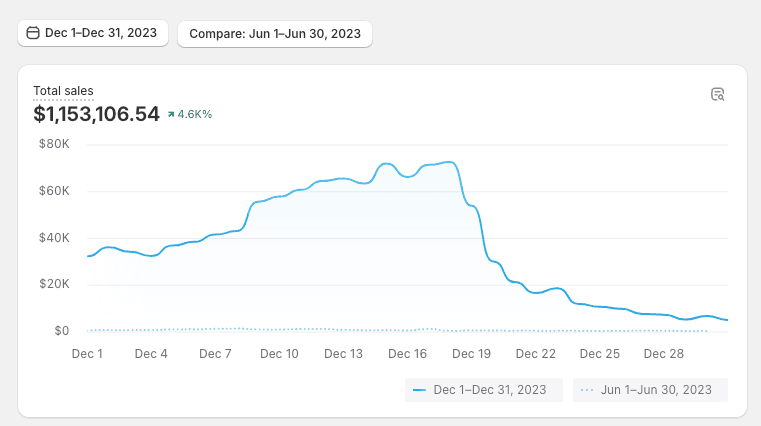The height and width of the screenshot is (426, 761).
Task: Click the sales line above Dec 13
Action: [x=343, y=179]
